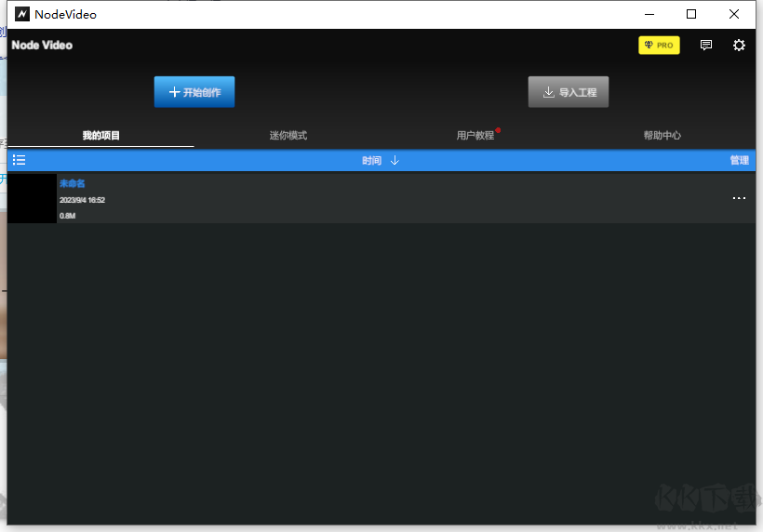Screen dimensions: 763x532
Task: Open the feedback message icon
Action: tap(705, 46)
